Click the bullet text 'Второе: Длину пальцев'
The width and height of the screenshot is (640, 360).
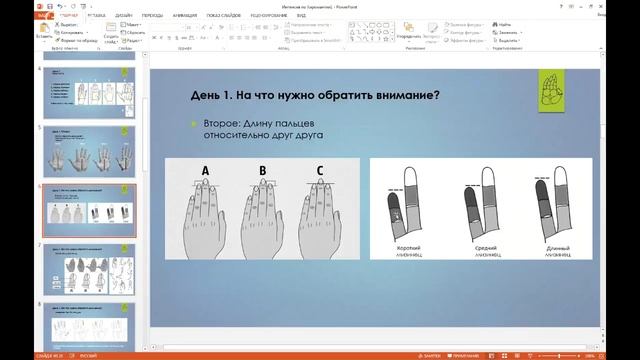tap(259, 123)
